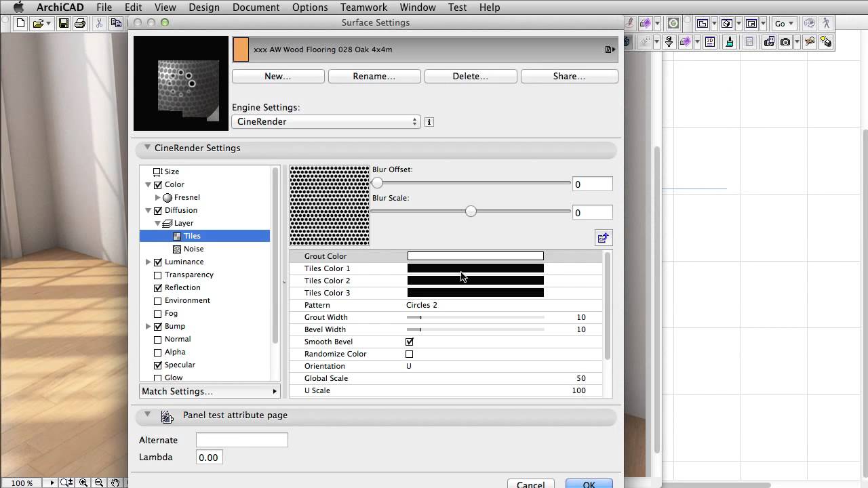
Task: Toggle the Luminance channel checkbox
Action: [158, 262]
